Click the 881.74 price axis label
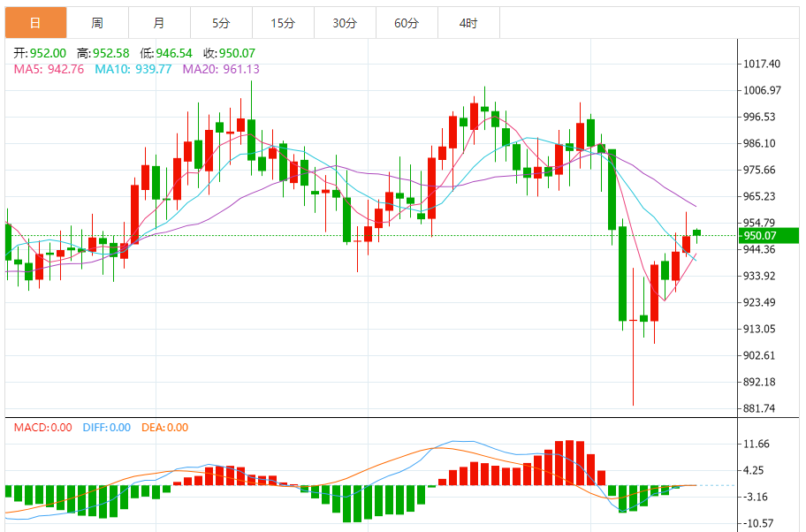The image size is (806, 532). [759, 408]
